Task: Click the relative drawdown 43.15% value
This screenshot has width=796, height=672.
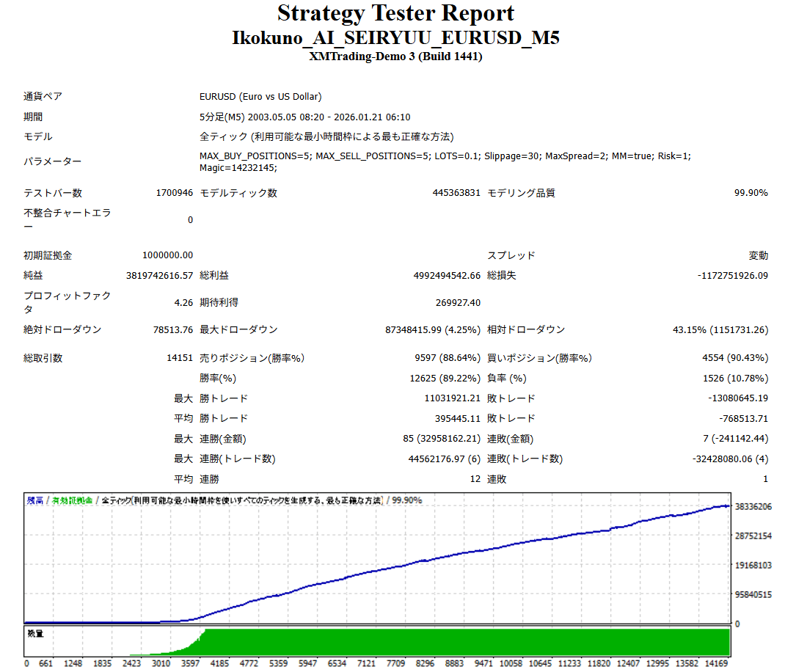Action: click(x=720, y=330)
